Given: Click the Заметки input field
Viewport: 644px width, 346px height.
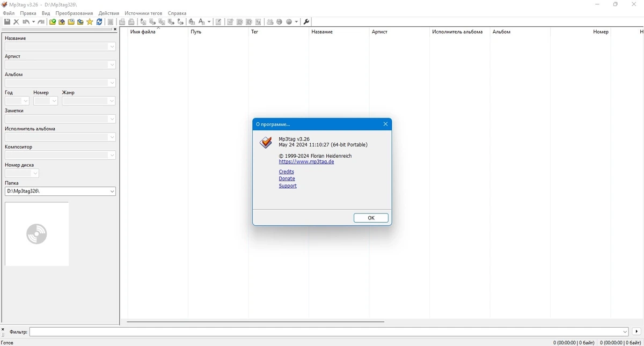Looking at the screenshot, I should point(60,119).
